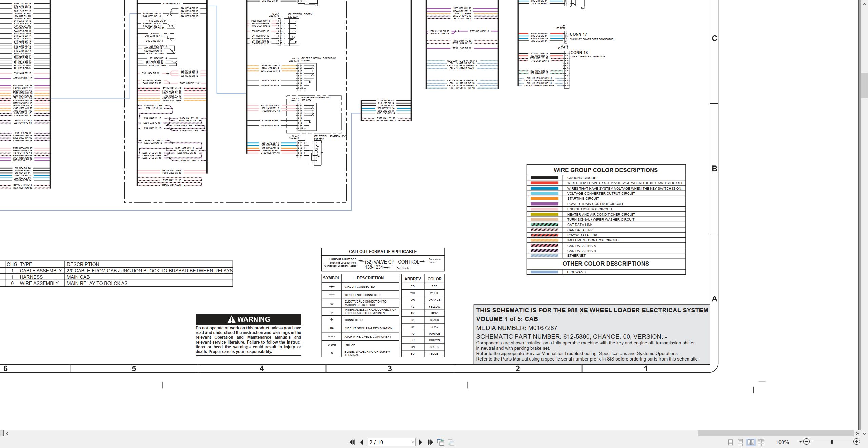Screen dimensions: 868x448
Task: Switch to single page layout
Action: pos(730,442)
